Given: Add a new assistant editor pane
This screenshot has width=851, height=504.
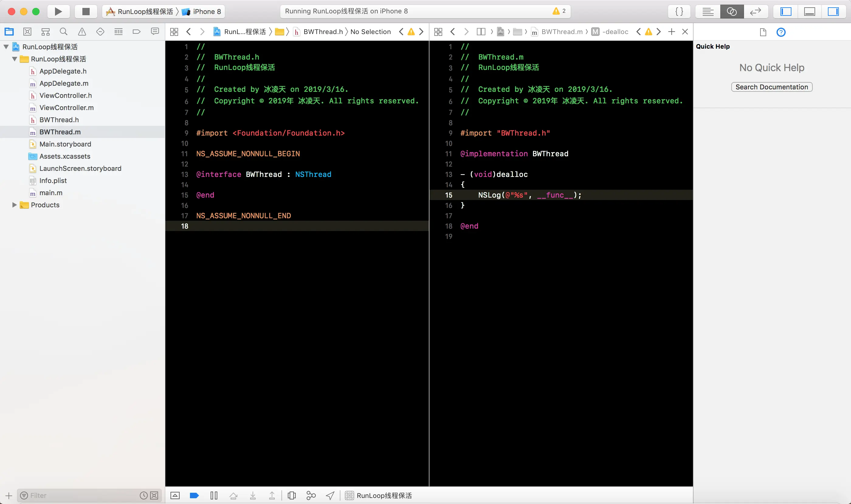Looking at the screenshot, I should 671,32.
